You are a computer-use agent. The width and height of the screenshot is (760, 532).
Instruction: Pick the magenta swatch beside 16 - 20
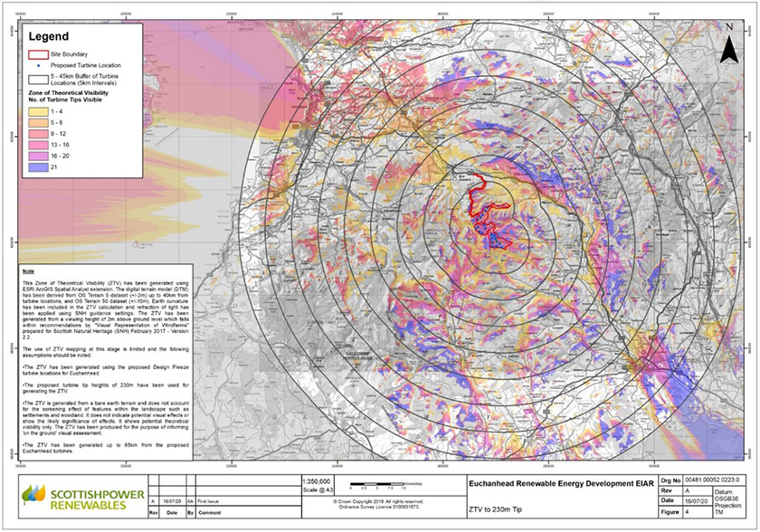click(39, 156)
